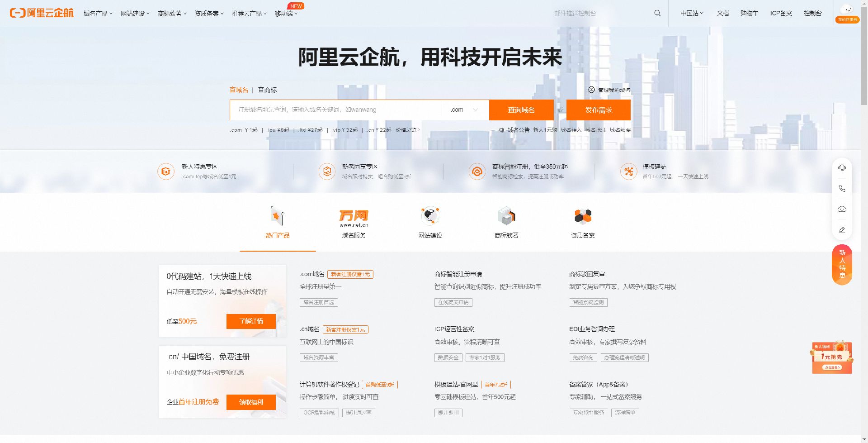The image size is (868, 443).
Task: Expand the 移动端 menu with NEW badge
Action: click(287, 14)
